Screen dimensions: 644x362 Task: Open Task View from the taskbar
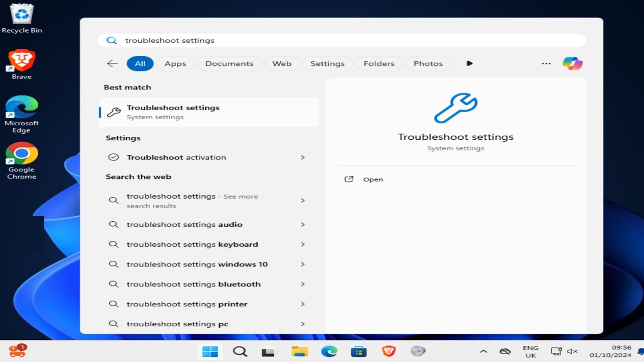[x=270, y=351]
